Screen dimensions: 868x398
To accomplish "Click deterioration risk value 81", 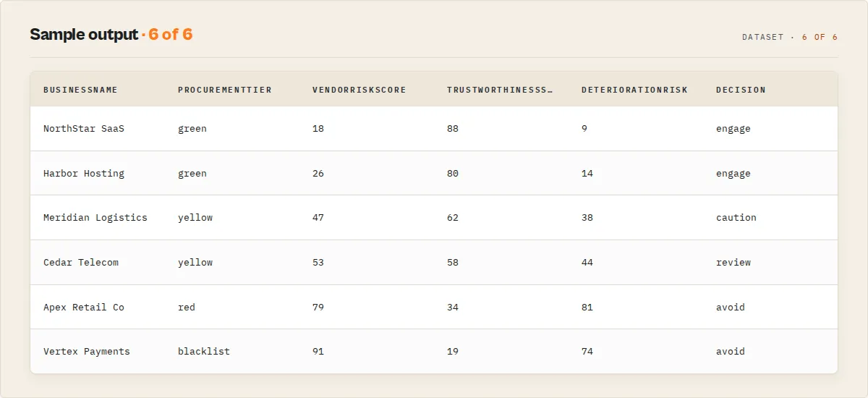I will tap(587, 308).
